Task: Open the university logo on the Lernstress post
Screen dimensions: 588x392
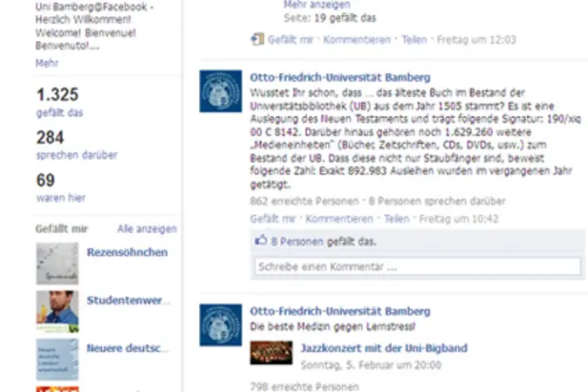Action: (x=221, y=325)
